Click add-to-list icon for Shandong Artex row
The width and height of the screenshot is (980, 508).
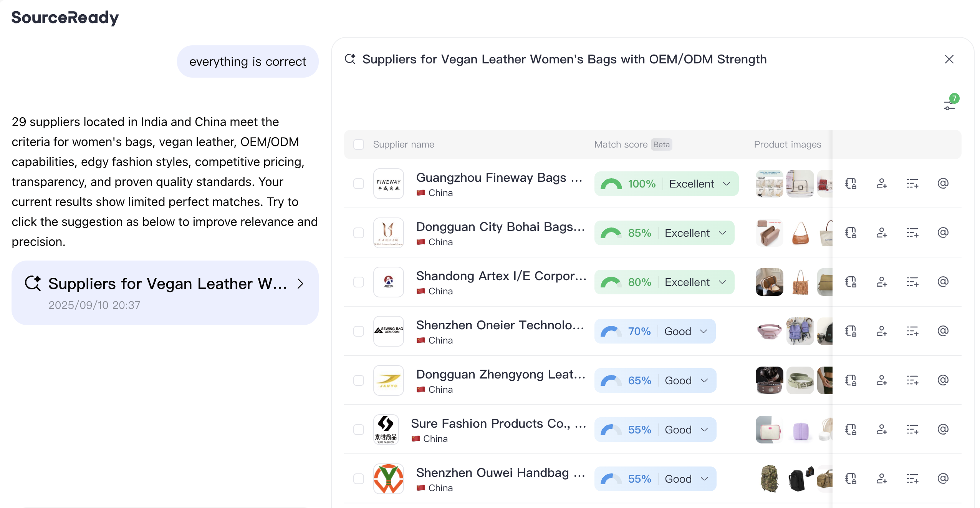pyautogui.click(x=912, y=282)
